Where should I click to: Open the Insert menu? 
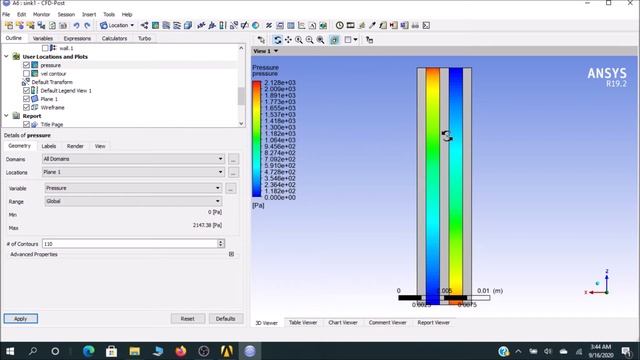pyautogui.click(x=89, y=14)
